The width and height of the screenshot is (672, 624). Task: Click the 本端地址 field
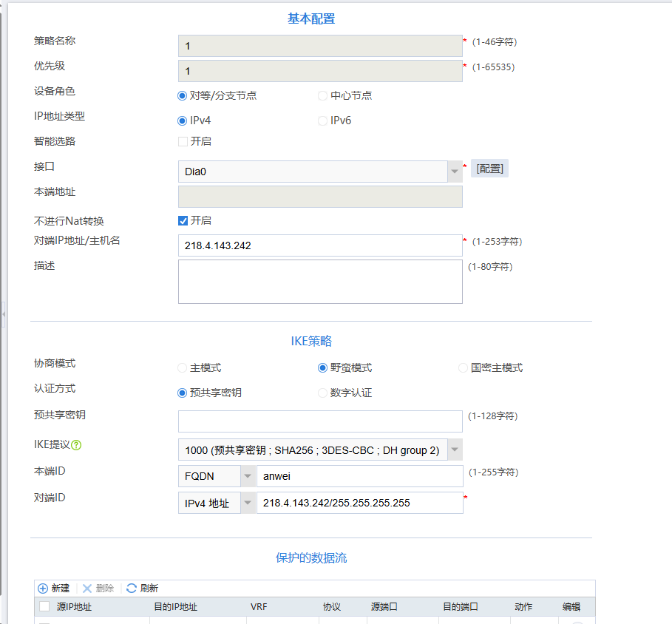[x=320, y=197]
